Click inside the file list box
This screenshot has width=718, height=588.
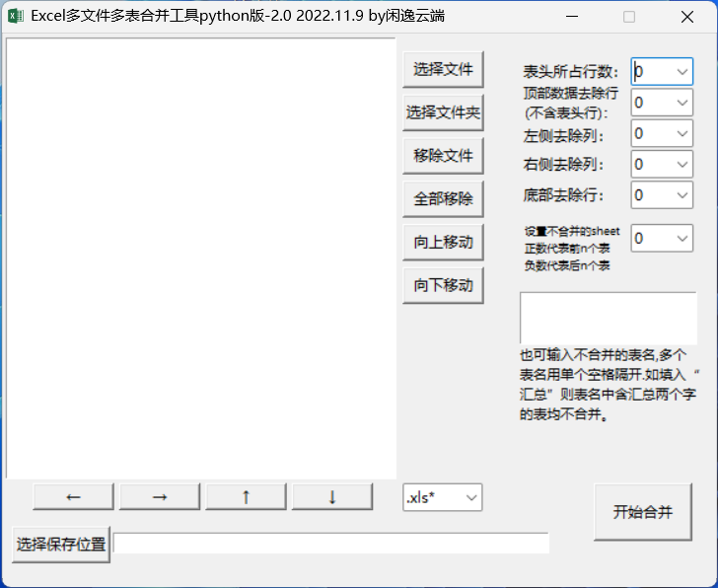coord(201,258)
